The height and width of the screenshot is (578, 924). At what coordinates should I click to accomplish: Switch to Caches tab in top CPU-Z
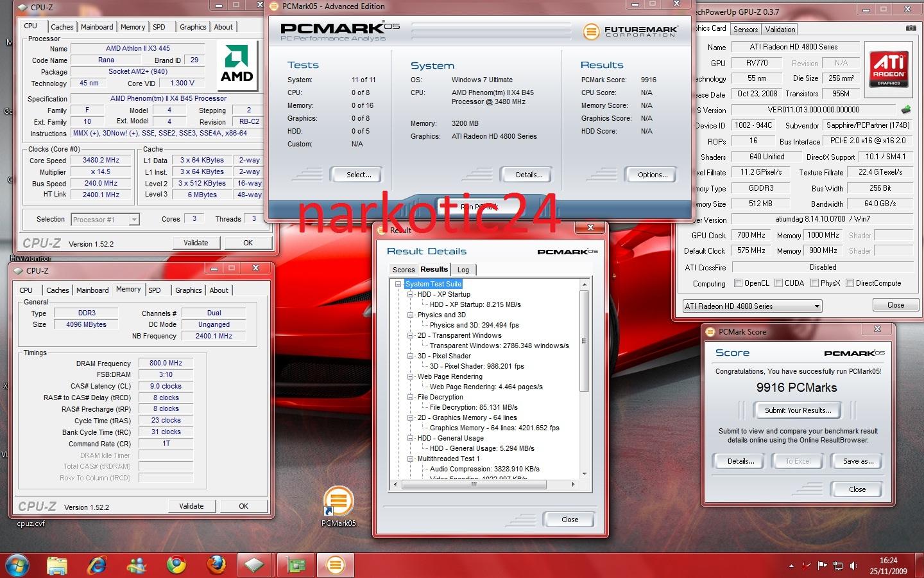click(x=62, y=27)
